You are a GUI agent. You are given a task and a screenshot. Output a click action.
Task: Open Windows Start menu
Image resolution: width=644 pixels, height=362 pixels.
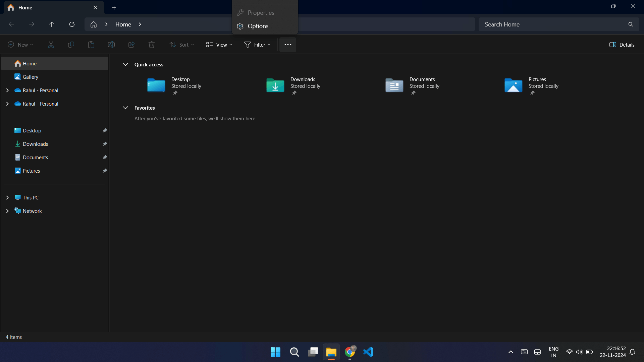click(x=275, y=352)
